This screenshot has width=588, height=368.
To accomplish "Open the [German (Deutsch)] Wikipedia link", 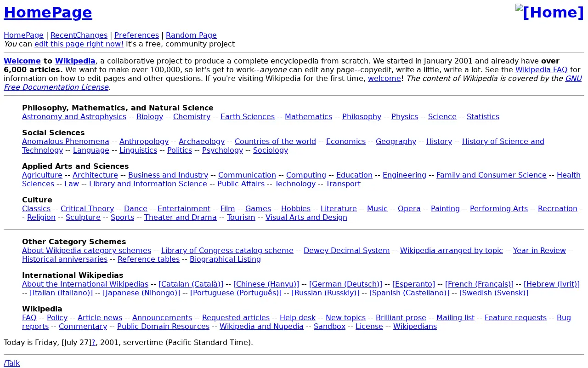I will tap(345, 284).
